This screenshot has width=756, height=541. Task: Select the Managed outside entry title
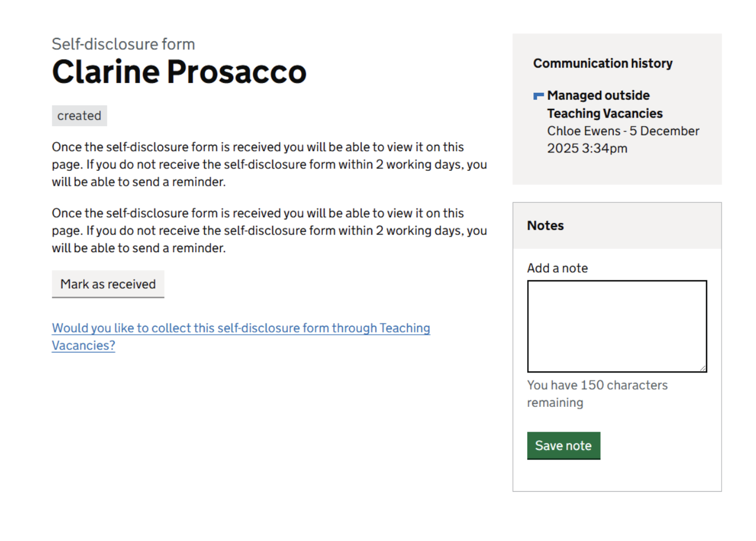tap(598, 96)
